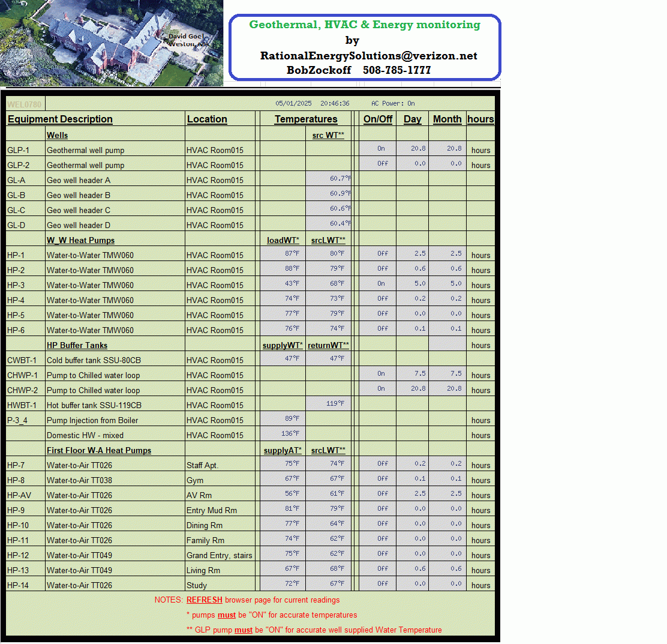Click the WEL0780 device ID label
This screenshot has height=644, width=667.
click(x=25, y=104)
